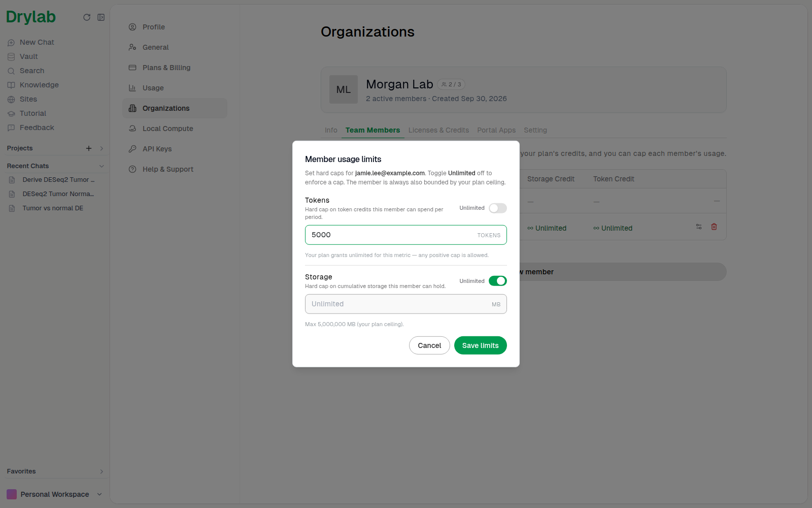Click the Profile settings icon

[132, 27]
